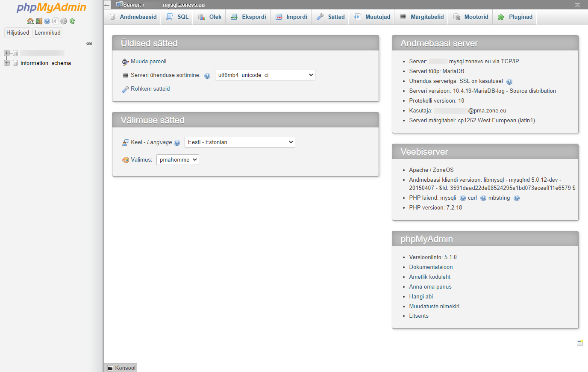The image size is (588, 372).
Task: Reload navigation panel with green refresh icon
Action: pyautogui.click(x=72, y=21)
